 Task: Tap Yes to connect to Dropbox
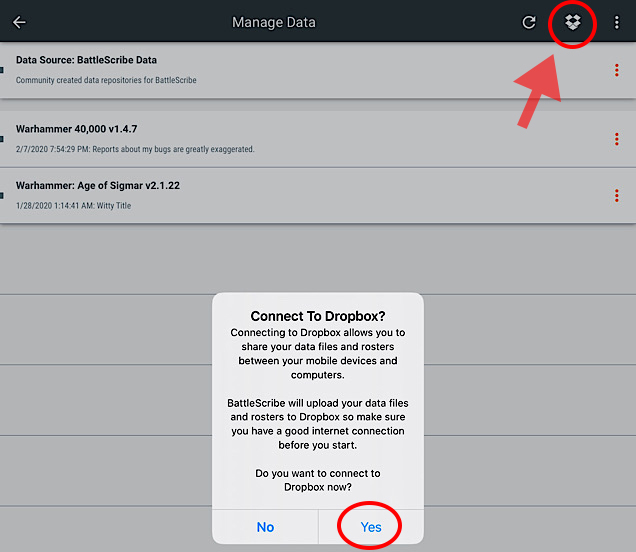pos(371,527)
